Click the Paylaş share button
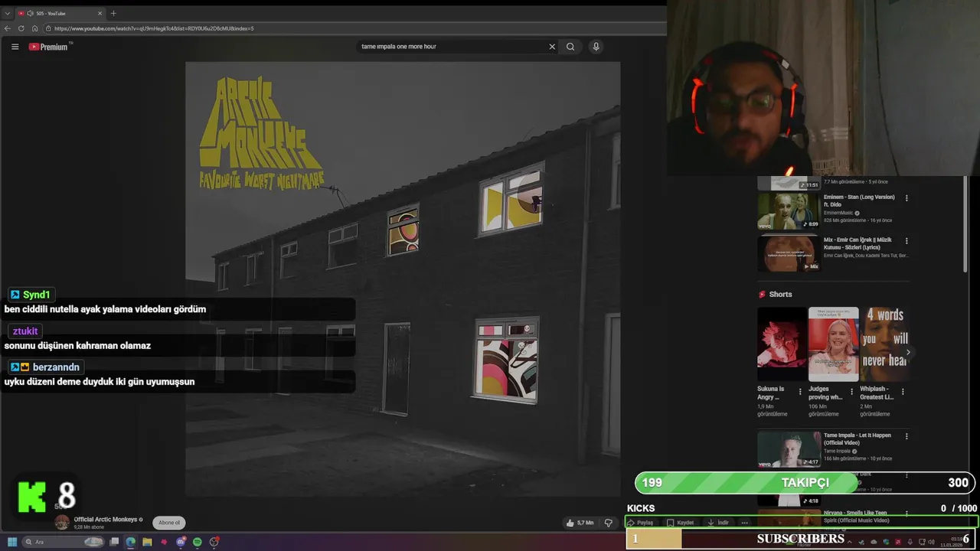This screenshot has height=551, width=980. click(x=641, y=523)
